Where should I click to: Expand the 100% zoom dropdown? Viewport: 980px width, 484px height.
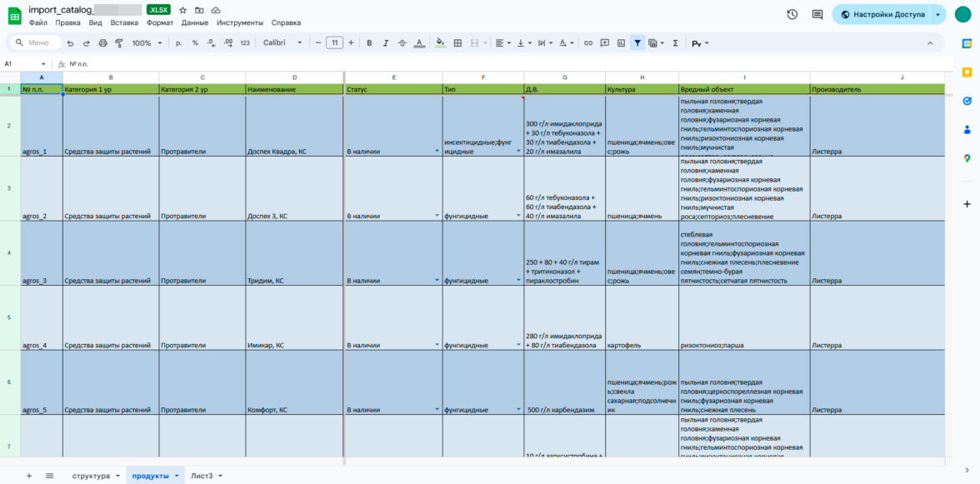(147, 42)
